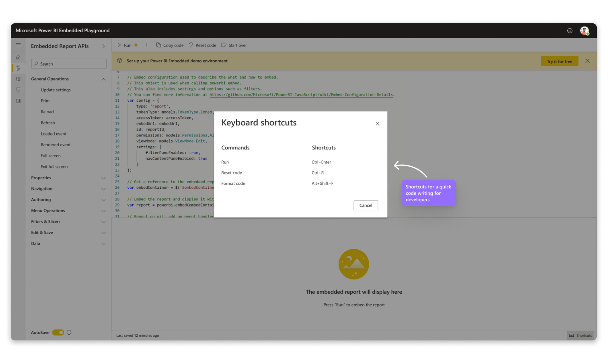Viewport: 608px width, 364px height.
Task: Click the Try it for free button
Action: [559, 61]
